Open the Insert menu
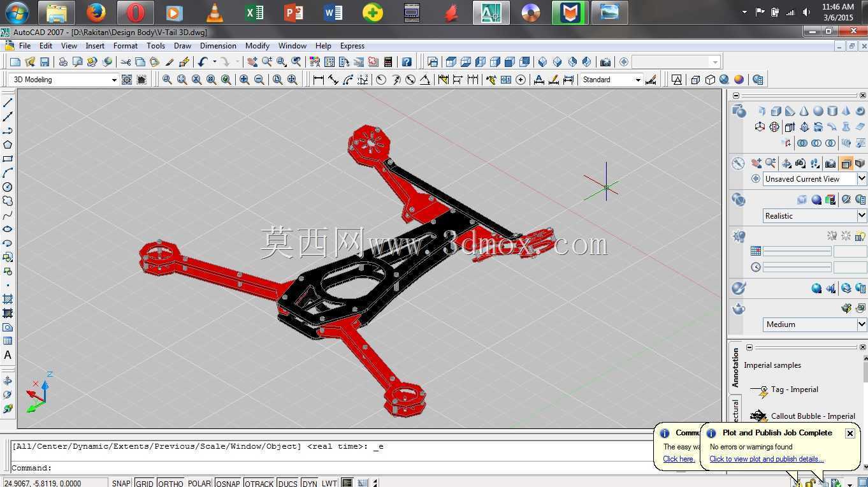Image resolution: width=868 pixels, height=487 pixels. point(95,46)
